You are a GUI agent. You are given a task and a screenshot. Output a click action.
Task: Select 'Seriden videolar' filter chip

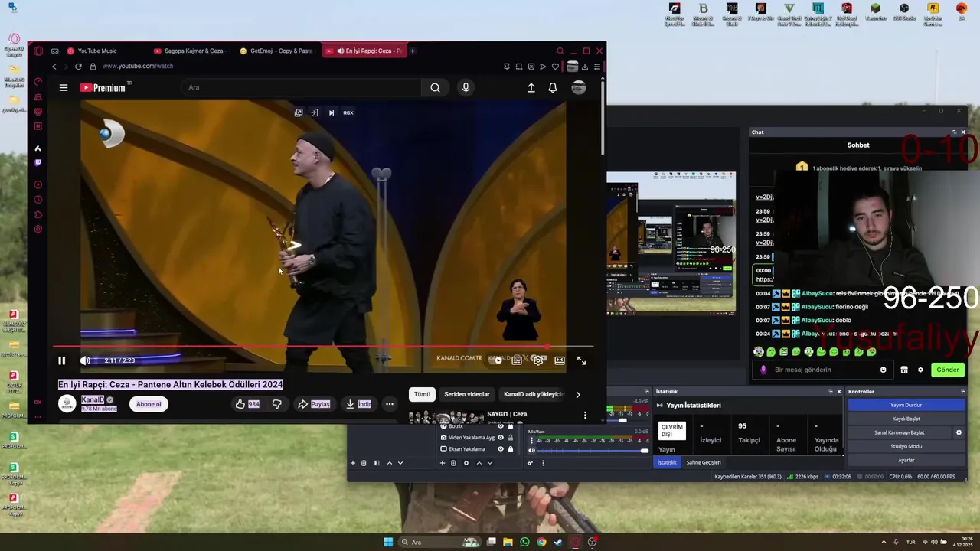pos(467,394)
